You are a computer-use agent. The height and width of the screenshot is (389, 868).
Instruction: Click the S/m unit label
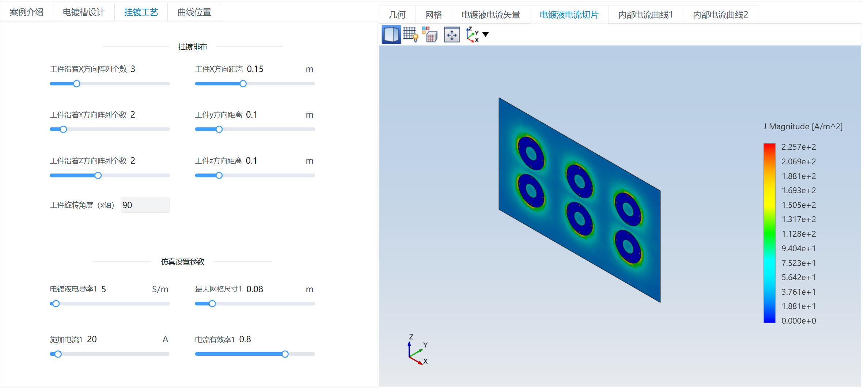(160, 289)
